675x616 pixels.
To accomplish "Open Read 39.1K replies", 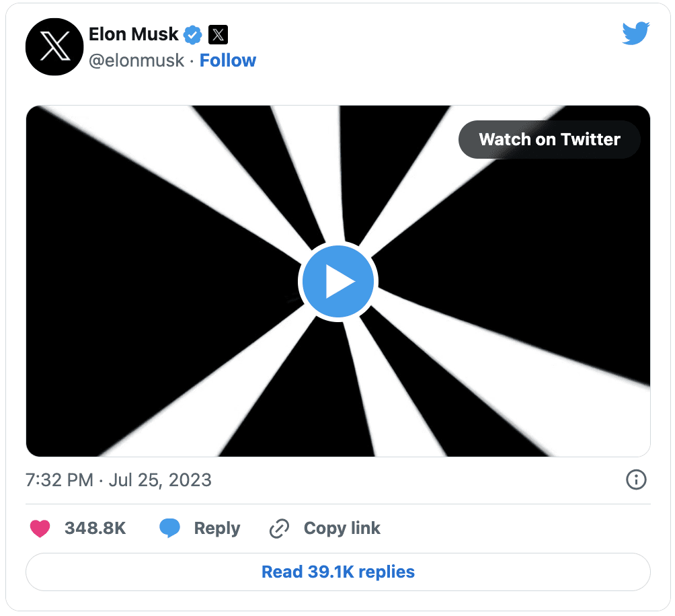I will pos(337,572).
